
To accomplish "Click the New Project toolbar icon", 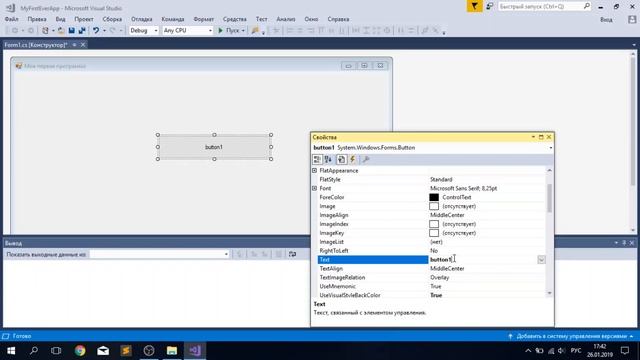I will [45, 31].
